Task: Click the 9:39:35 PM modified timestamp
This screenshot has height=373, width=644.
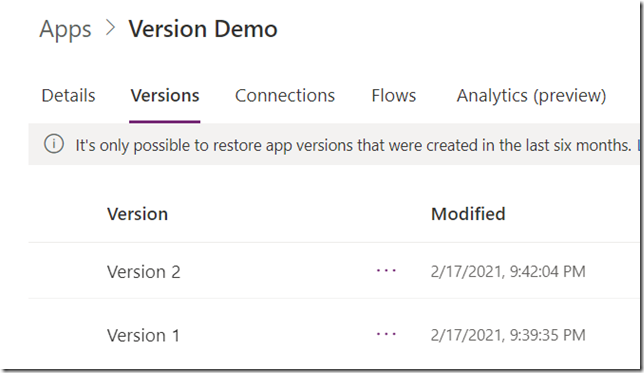Action: click(508, 335)
